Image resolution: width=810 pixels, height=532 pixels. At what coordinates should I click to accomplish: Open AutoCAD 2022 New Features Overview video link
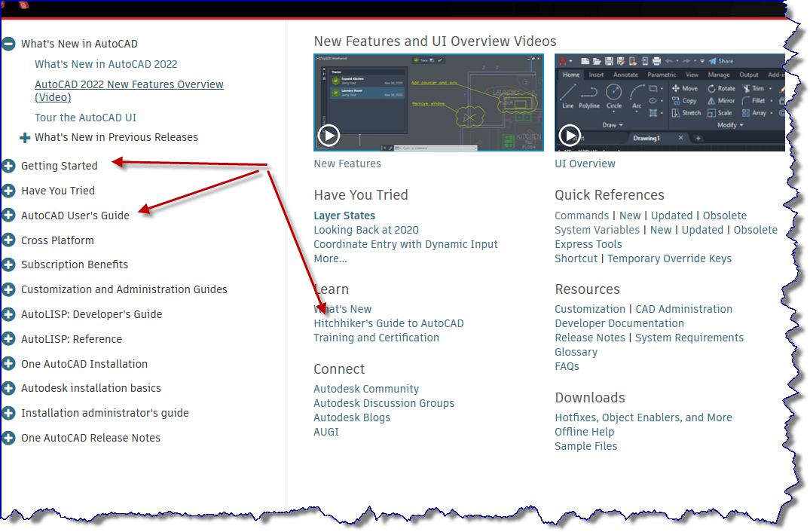tap(129, 90)
